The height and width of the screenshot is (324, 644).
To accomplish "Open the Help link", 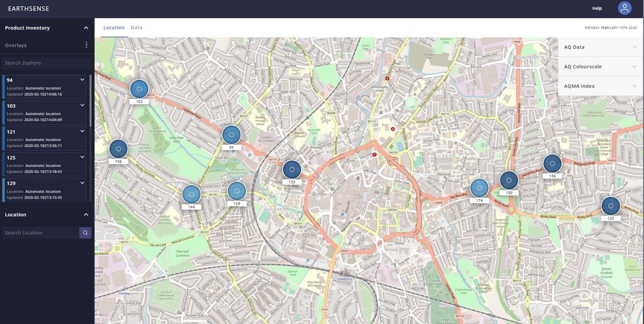I will (597, 8).
